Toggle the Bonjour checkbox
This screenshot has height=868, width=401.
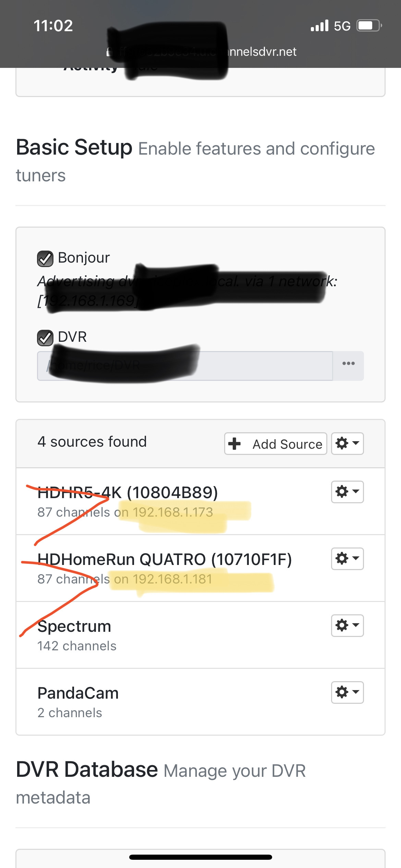coord(45,258)
